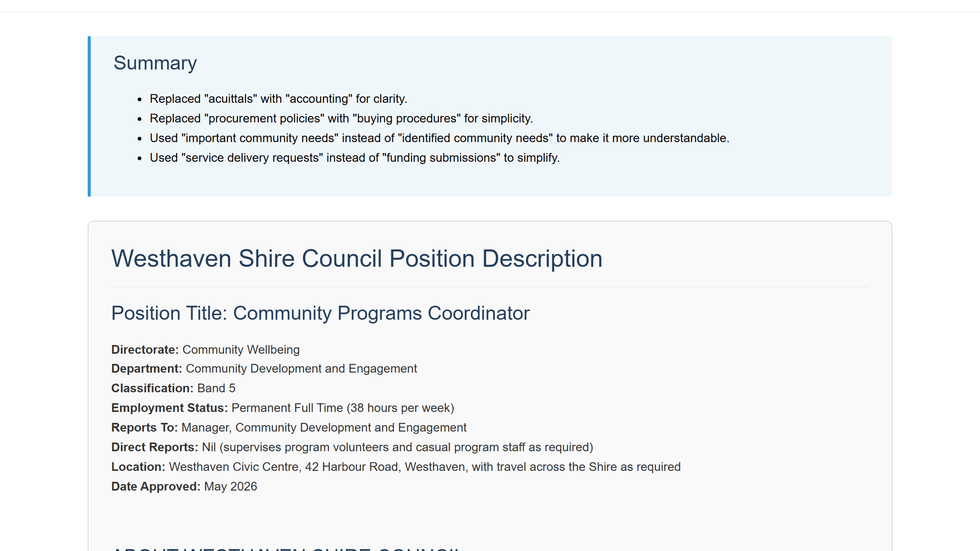Click the Department label
This screenshot has width=980, height=551.
point(146,369)
